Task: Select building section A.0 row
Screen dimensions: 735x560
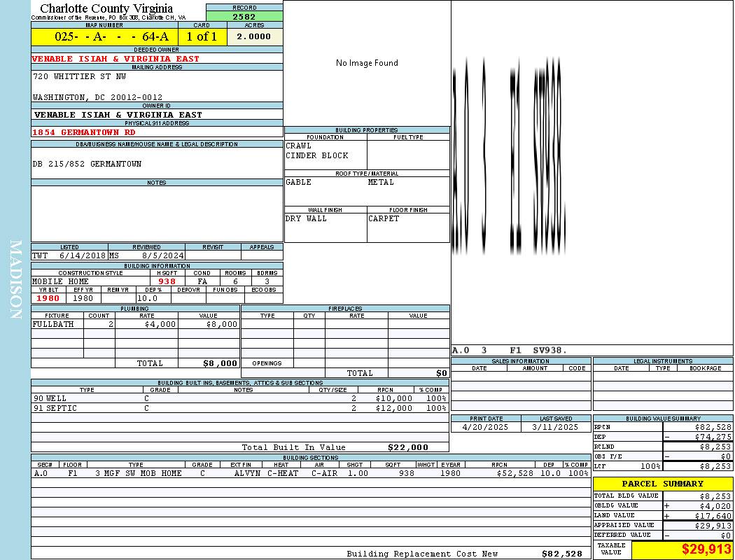Action: 310,473
